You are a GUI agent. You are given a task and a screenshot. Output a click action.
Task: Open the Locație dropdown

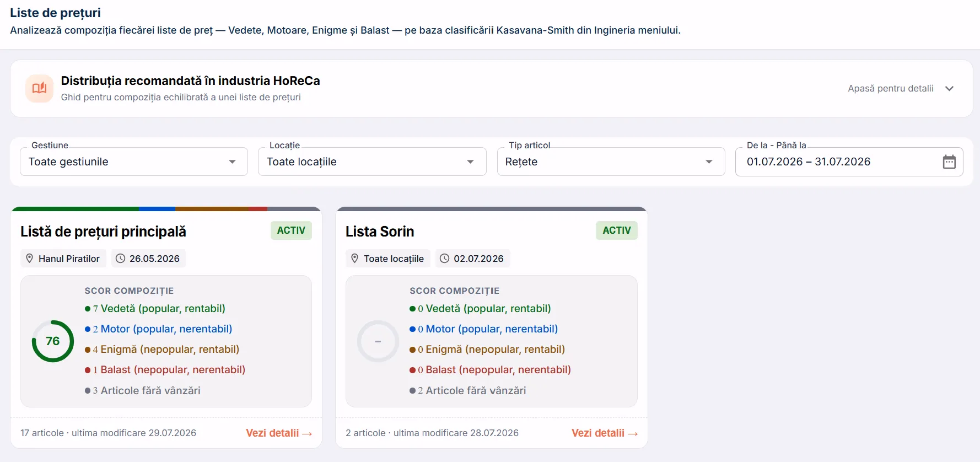click(x=372, y=162)
